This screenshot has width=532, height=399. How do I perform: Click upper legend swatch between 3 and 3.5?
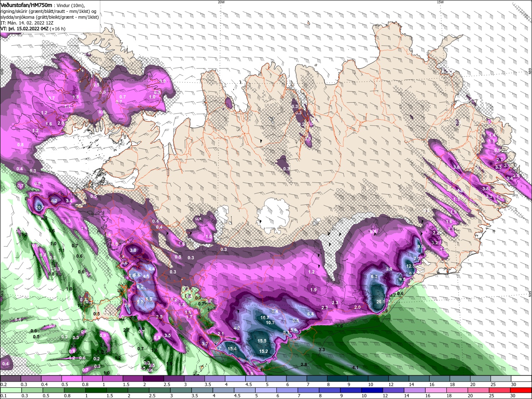[x=194, y=379]
